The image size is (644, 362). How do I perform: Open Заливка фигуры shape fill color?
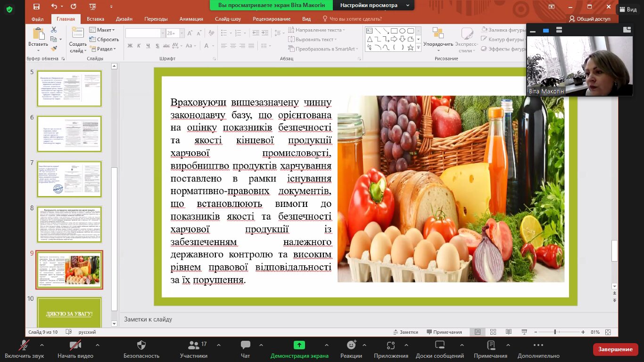504,30
